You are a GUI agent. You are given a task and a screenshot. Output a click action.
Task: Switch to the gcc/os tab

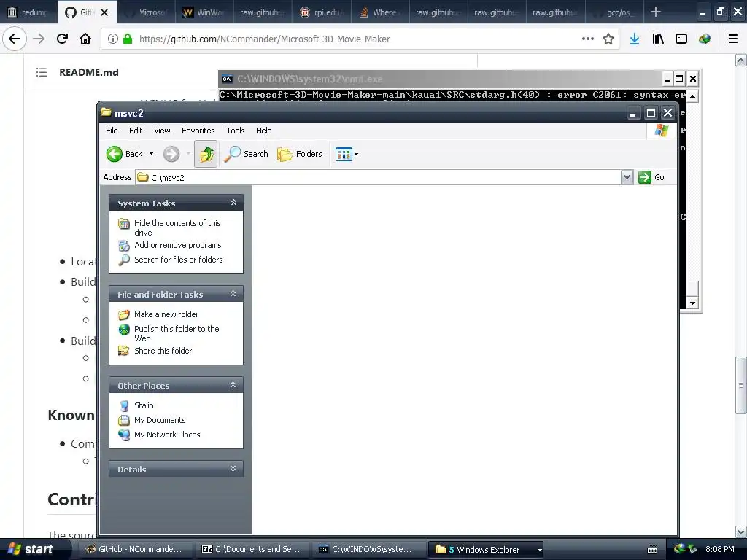tap(614, 12)
